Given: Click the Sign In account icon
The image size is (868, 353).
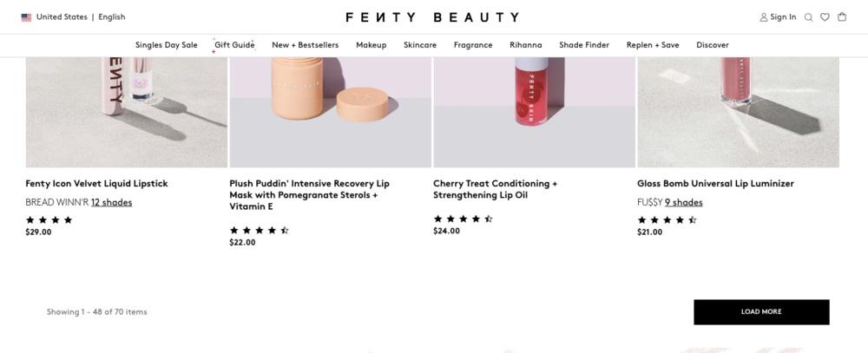Looking at the screenshot, I should (x=764, y=17).
